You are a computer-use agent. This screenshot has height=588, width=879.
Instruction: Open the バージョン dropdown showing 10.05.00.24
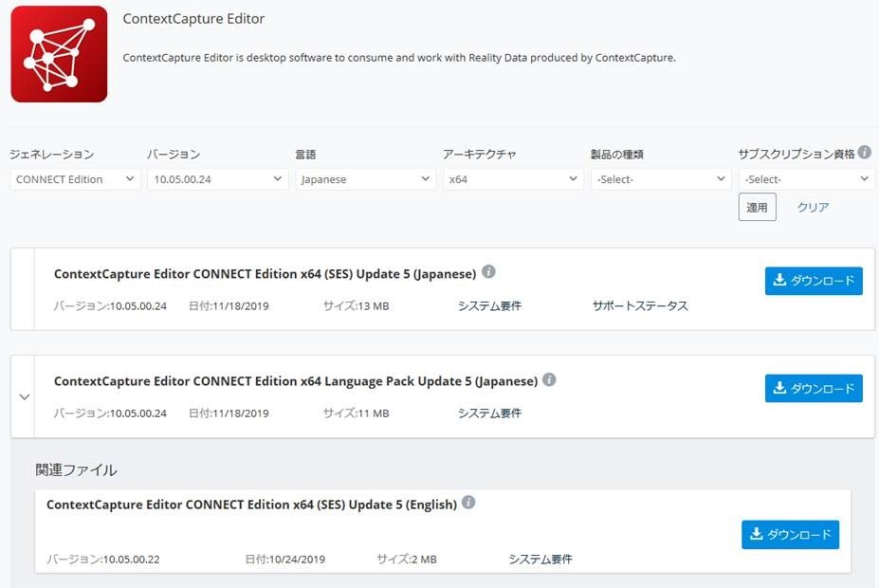(x=217, y=178)
